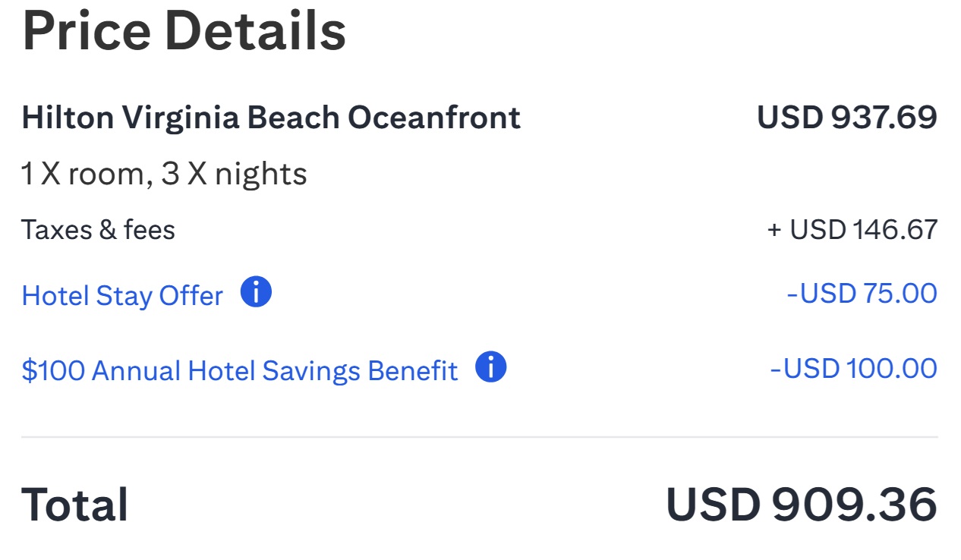Open the Hotel Stay Offer link

coord(121,295)
